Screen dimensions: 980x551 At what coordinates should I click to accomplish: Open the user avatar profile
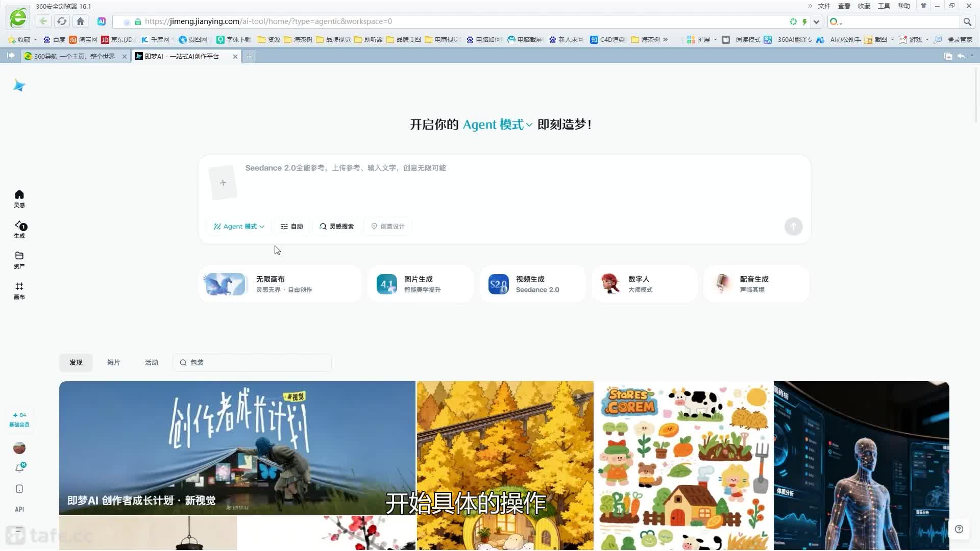19,448
